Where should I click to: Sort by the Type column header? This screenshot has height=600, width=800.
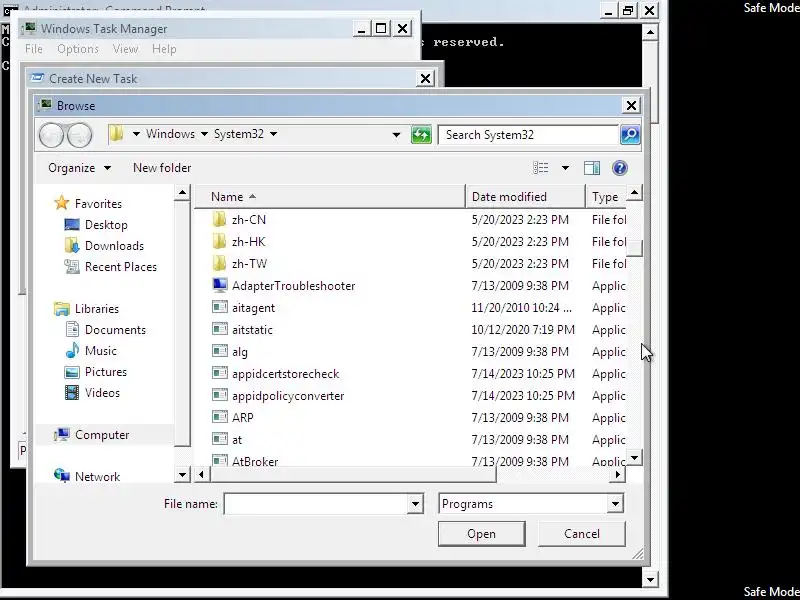coord(606,197)
